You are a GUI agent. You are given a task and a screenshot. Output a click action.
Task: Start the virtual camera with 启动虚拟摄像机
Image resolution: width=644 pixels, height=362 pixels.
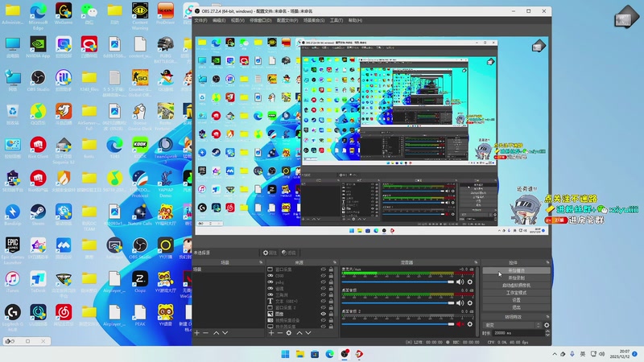coord(516,286)
